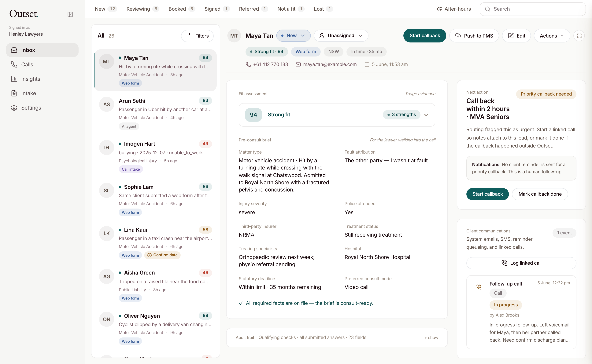Open Sophie Lam lead

click(x=155, y=199)
